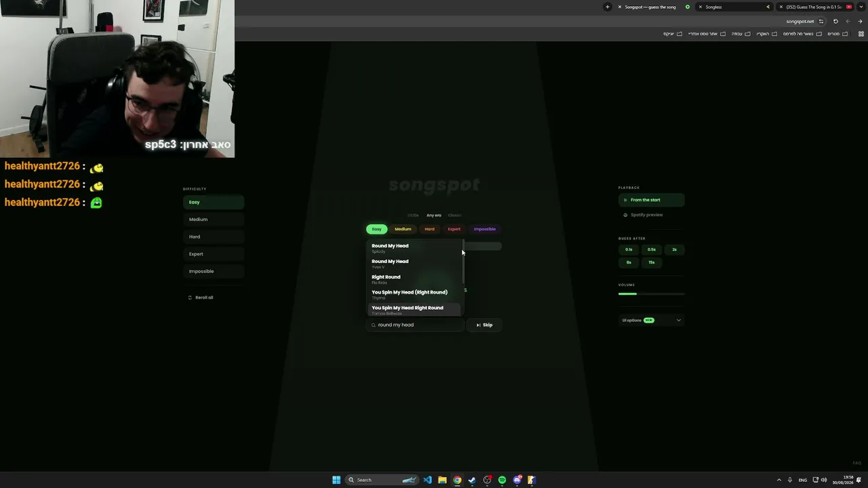Switch to the Songless tab
Image resolution: width=868 pixels, height=488 pixels.
pos(734,7)
